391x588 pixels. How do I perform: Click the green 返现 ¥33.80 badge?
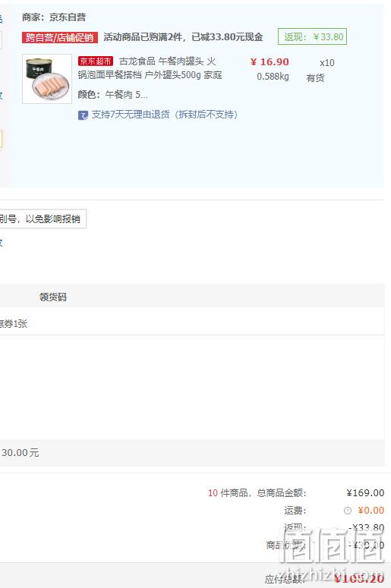(312, 36)
